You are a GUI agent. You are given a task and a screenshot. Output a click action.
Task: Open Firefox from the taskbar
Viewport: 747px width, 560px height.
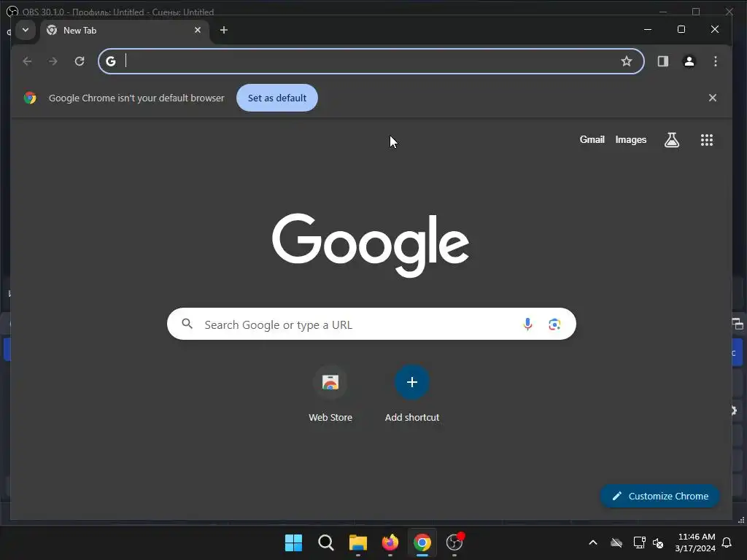(390, 542)
